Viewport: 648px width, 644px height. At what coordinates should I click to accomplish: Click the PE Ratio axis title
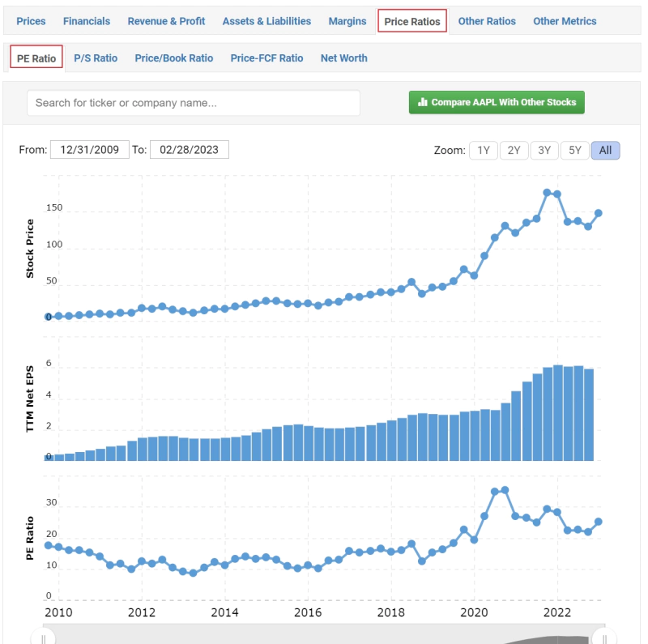30,538
